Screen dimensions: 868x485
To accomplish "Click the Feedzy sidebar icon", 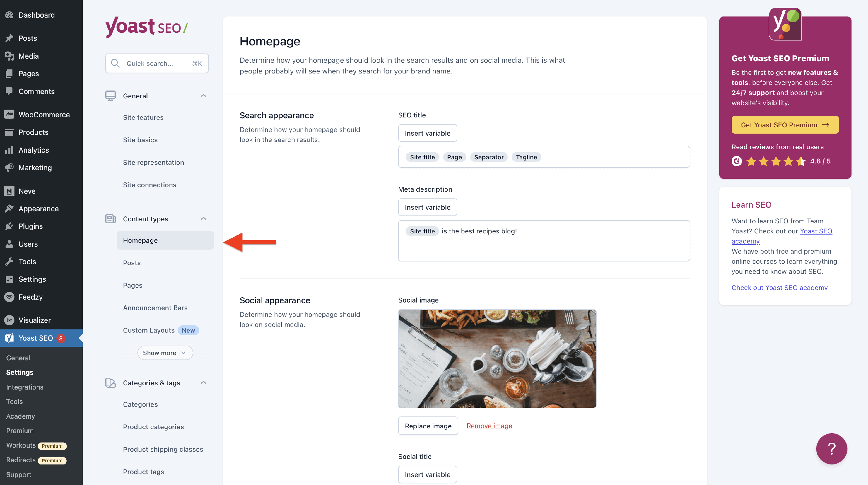I will click(10, 297).
